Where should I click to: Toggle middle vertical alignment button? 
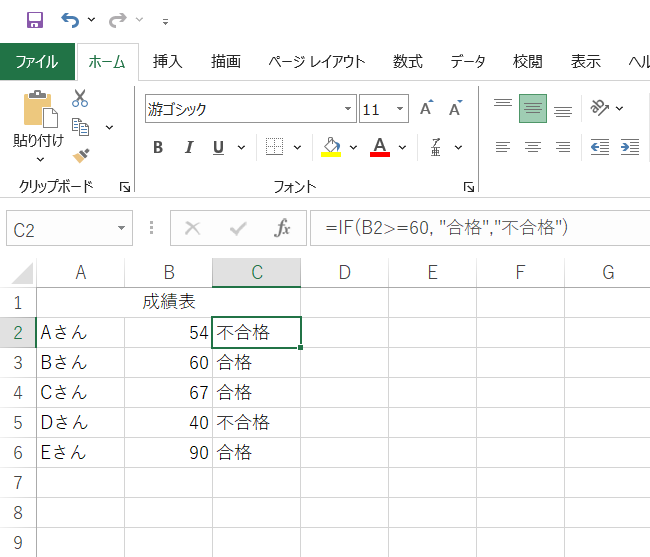point(533,108)
